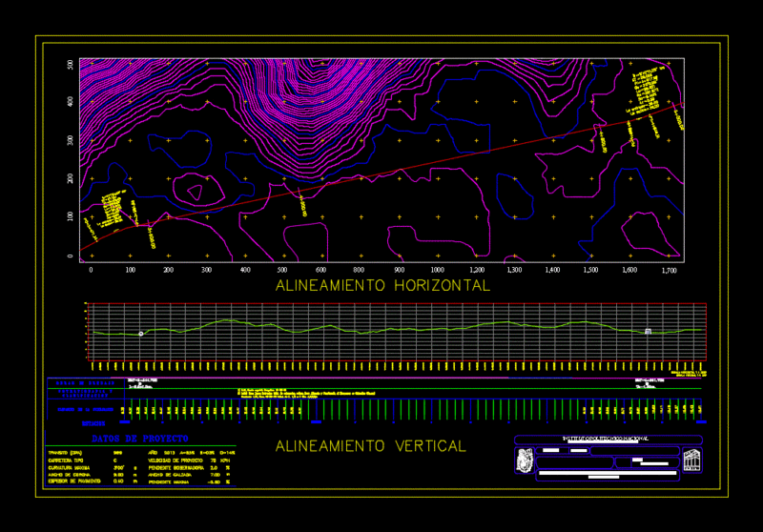Click horizontal axis label 1,300
The image size is (763, 532).
[514, 270]
